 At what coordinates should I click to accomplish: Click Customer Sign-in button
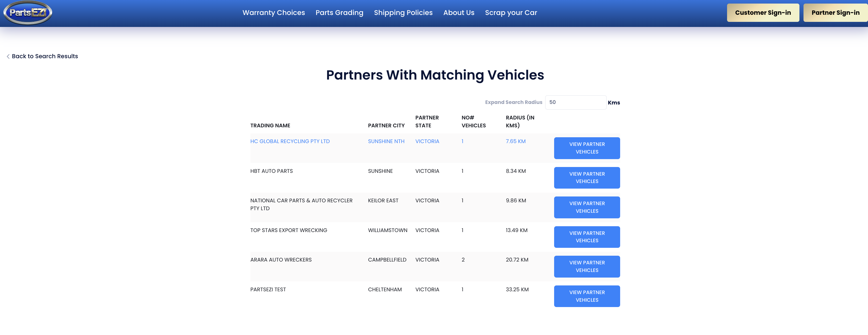(763, 12)
